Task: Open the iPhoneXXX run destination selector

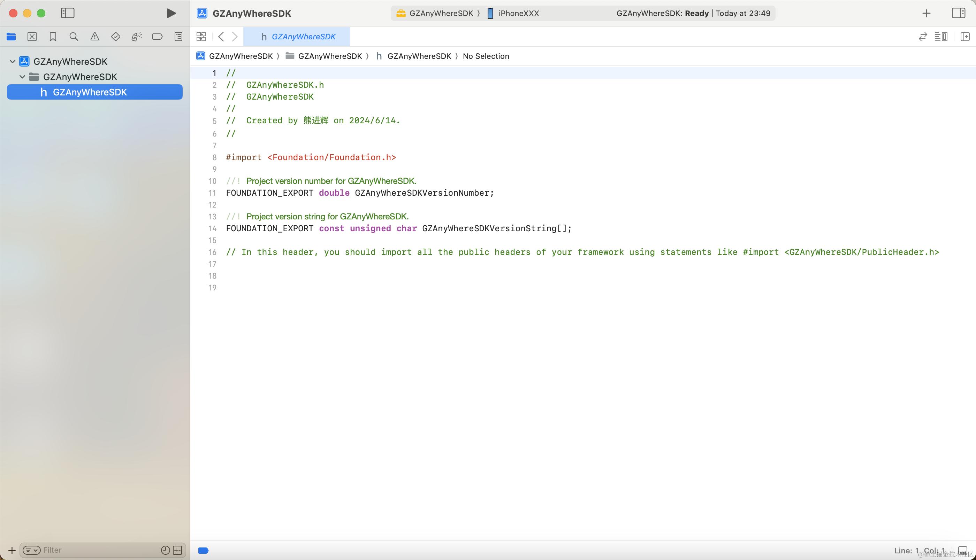Action: 518,14
